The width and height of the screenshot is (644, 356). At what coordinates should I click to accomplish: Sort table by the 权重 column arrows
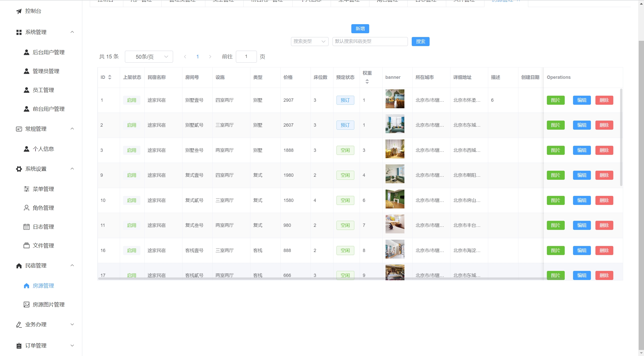(367, 81)
